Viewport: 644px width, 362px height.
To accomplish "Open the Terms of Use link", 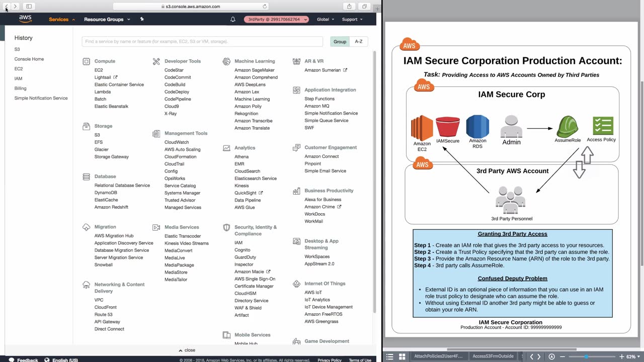I will pyautogui.click(x=360, y=360).
